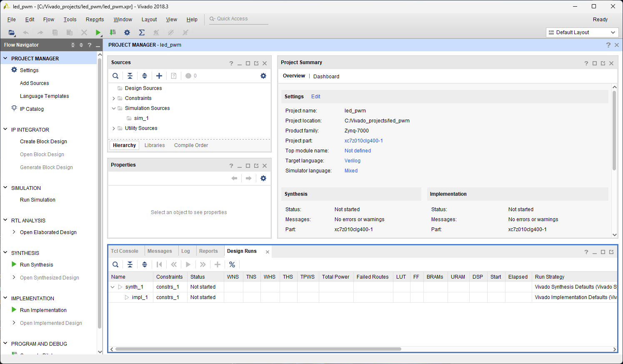This screenshot has width=623, height=364.
Task: Click the Total Power column header
Action: 335,277
